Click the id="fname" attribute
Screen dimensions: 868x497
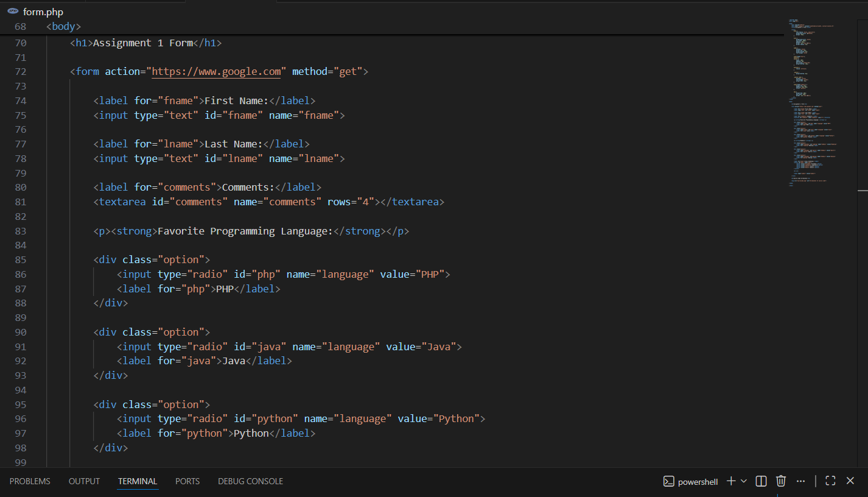coord(234,115)
